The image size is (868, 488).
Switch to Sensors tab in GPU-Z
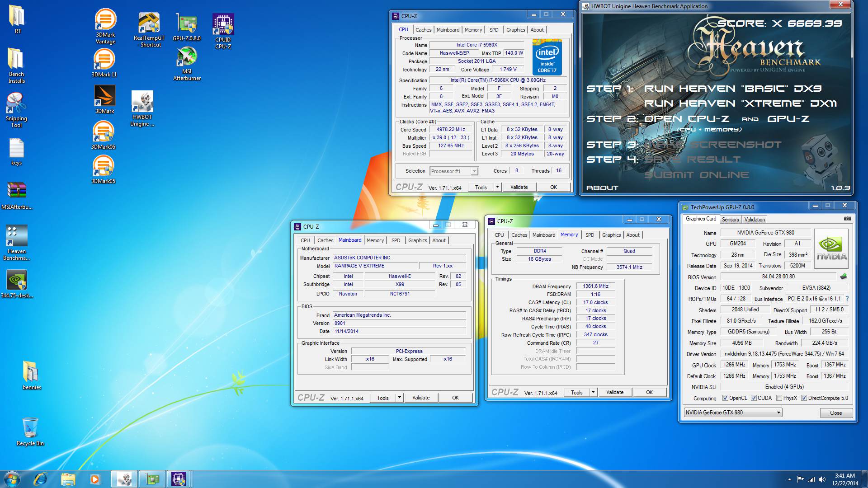tap(730, 220)
